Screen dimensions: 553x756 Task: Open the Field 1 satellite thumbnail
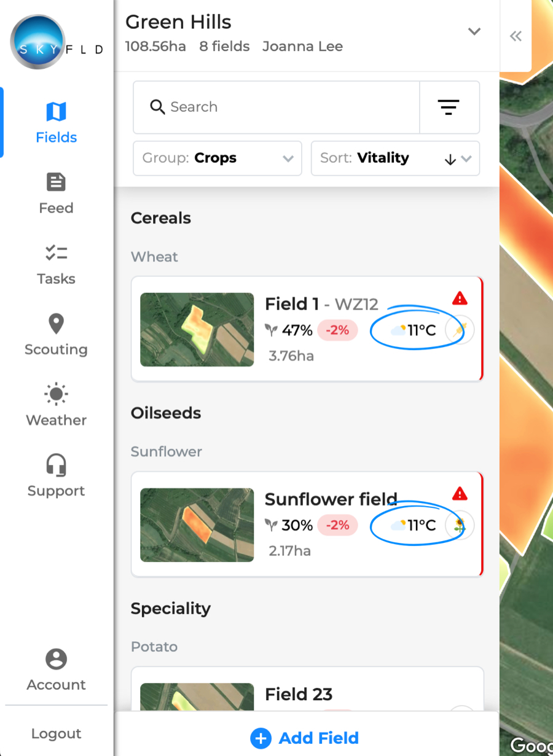coord(197,330)
